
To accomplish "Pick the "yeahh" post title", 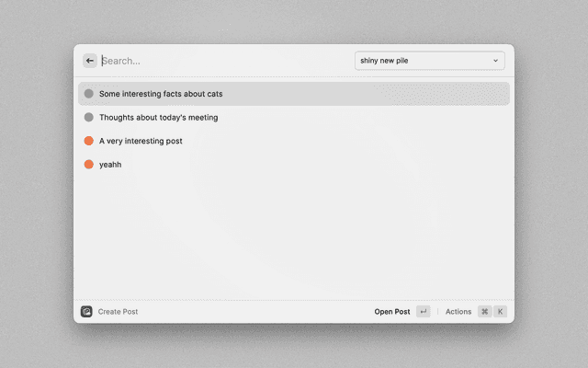I will pos(110,165).
